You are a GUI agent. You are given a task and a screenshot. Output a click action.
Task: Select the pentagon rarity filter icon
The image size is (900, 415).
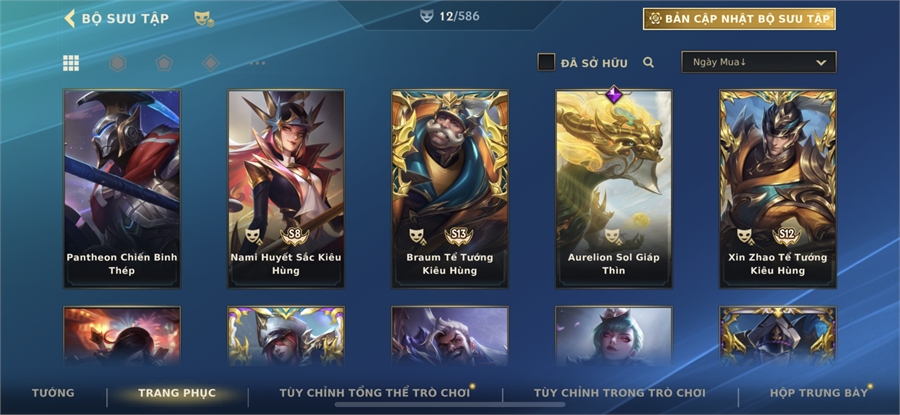tap(164, 63)
